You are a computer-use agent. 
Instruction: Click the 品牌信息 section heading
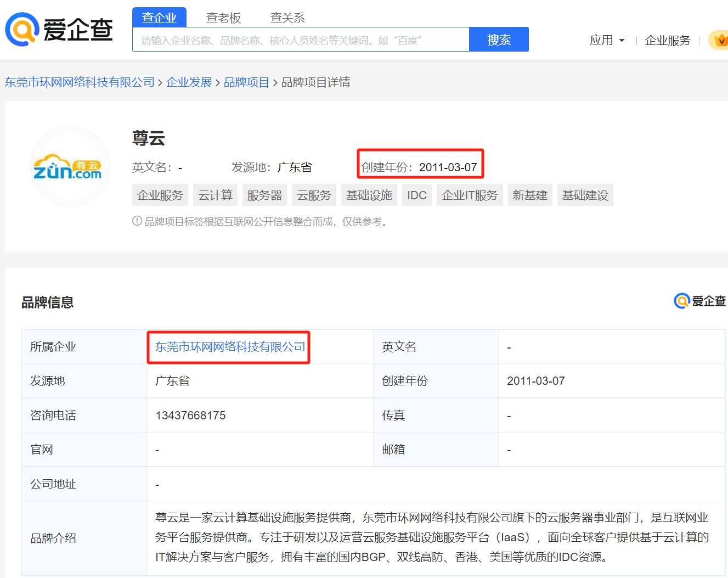pos(47,302)
